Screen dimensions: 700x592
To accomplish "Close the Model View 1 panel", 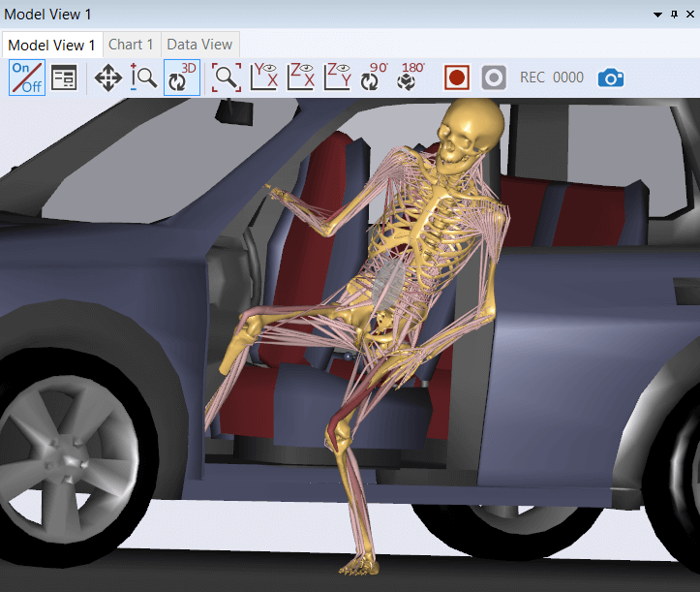I will point(690,15).
